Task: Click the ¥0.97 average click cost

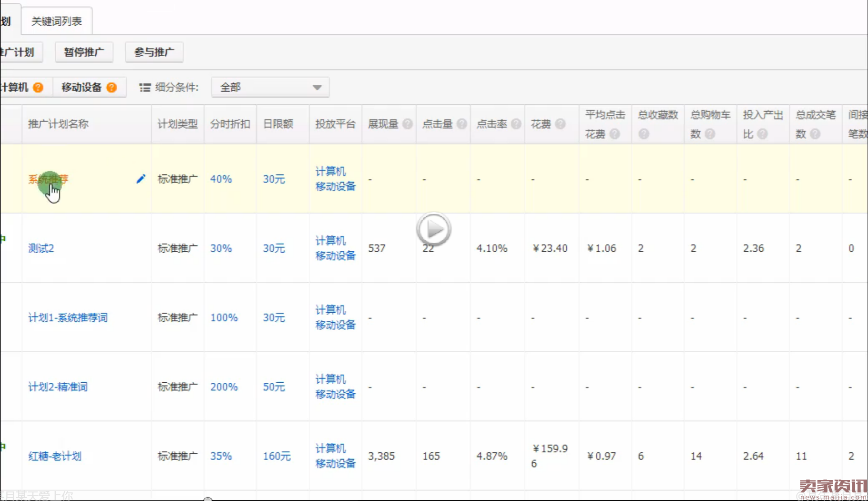Action: pyautogui.click(x=602, y=456)
